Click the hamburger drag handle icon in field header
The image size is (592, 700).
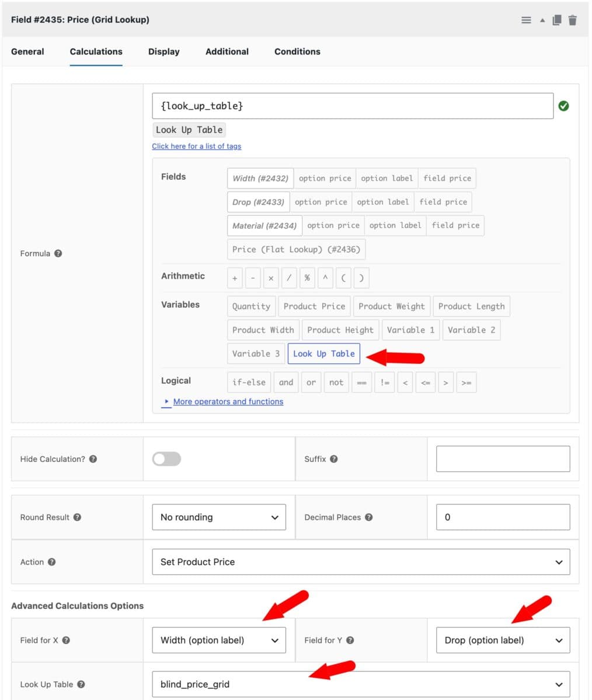pos(526,20)
